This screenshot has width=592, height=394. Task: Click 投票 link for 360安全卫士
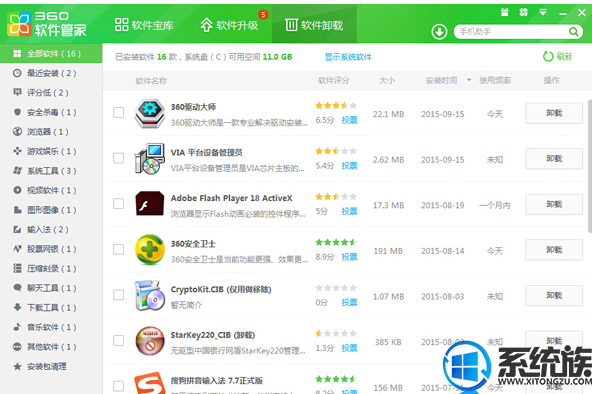coord(349,257)
